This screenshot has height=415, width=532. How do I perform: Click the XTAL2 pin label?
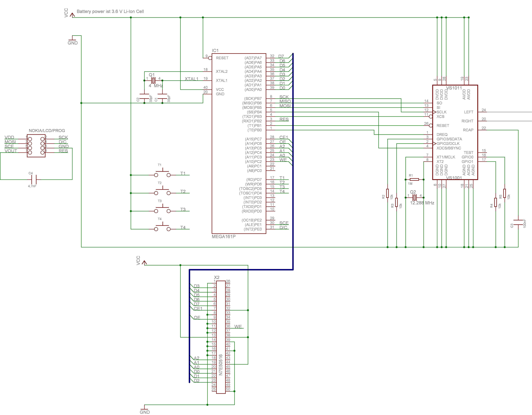[222, 71]
